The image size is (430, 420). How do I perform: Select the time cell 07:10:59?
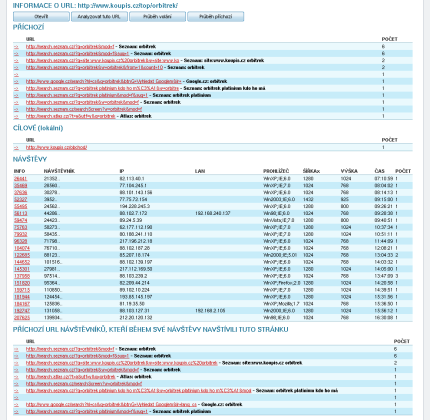384,179
